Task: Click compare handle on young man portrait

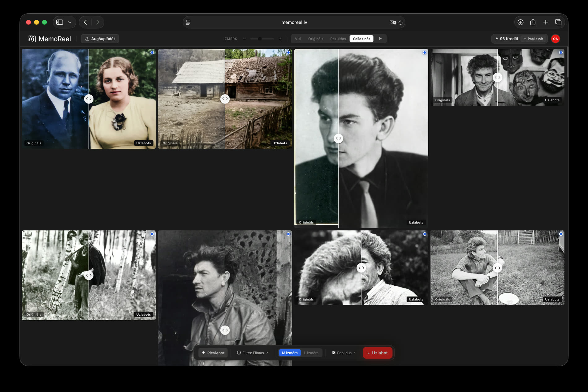Action: click(339, 138)
